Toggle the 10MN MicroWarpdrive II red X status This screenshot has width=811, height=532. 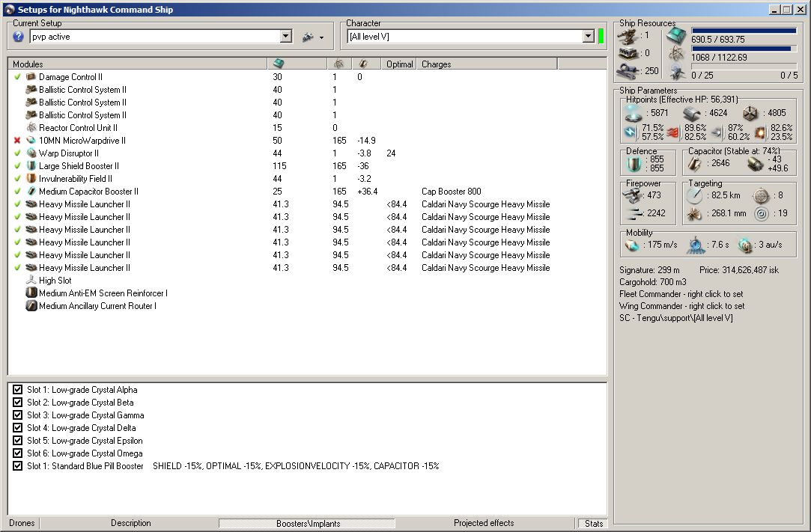[17, 141]
